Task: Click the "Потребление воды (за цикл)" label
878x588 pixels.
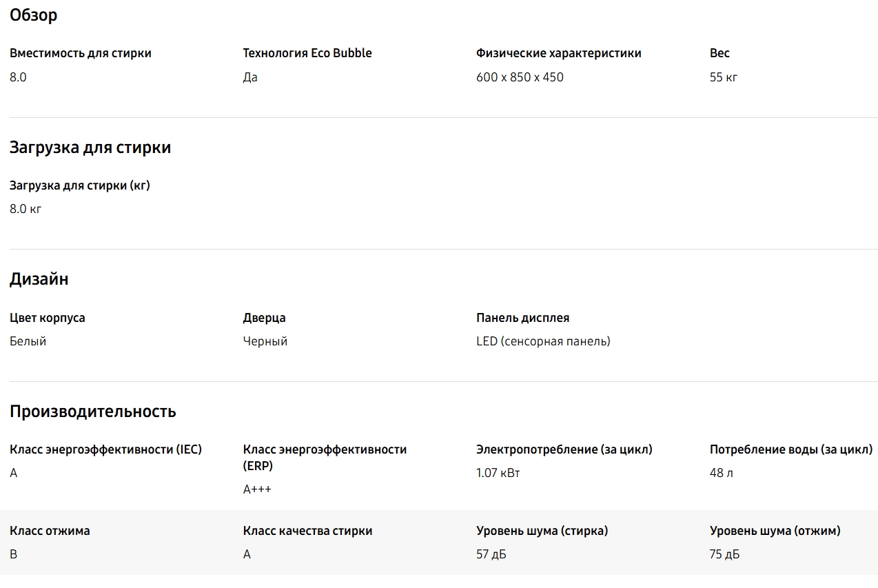Action: [791, 449]
